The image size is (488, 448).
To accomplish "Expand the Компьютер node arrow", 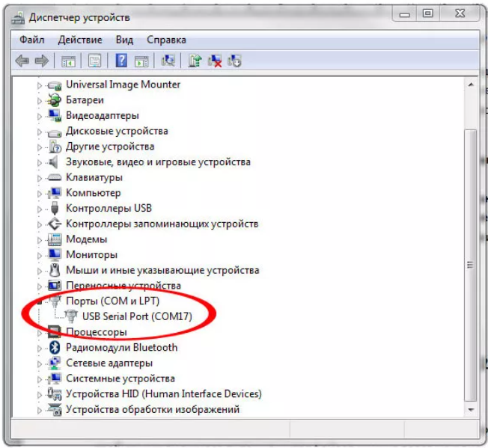I will [39, 194].
